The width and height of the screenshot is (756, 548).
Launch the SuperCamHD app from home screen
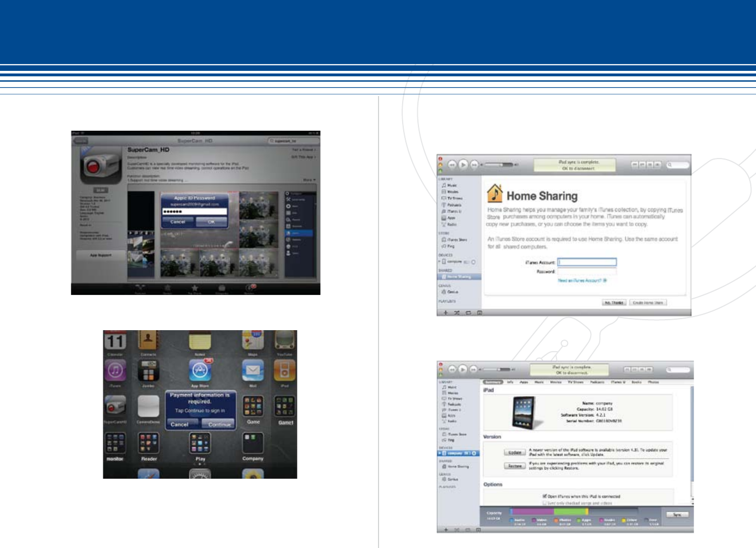115,406
